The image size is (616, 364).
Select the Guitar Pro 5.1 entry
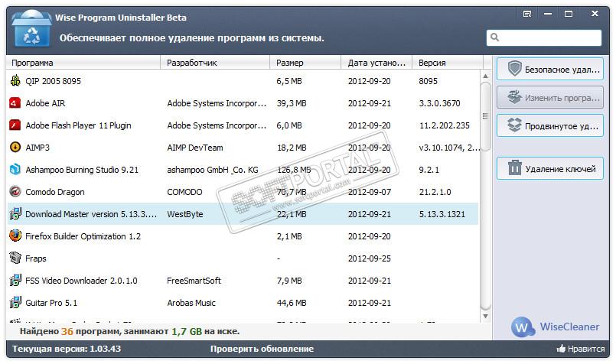[x=51, y=303]
